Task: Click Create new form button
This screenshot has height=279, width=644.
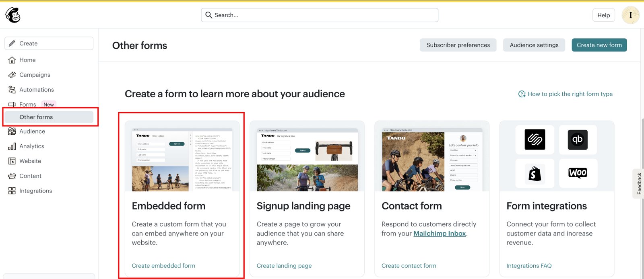Action: coord(599,45)
